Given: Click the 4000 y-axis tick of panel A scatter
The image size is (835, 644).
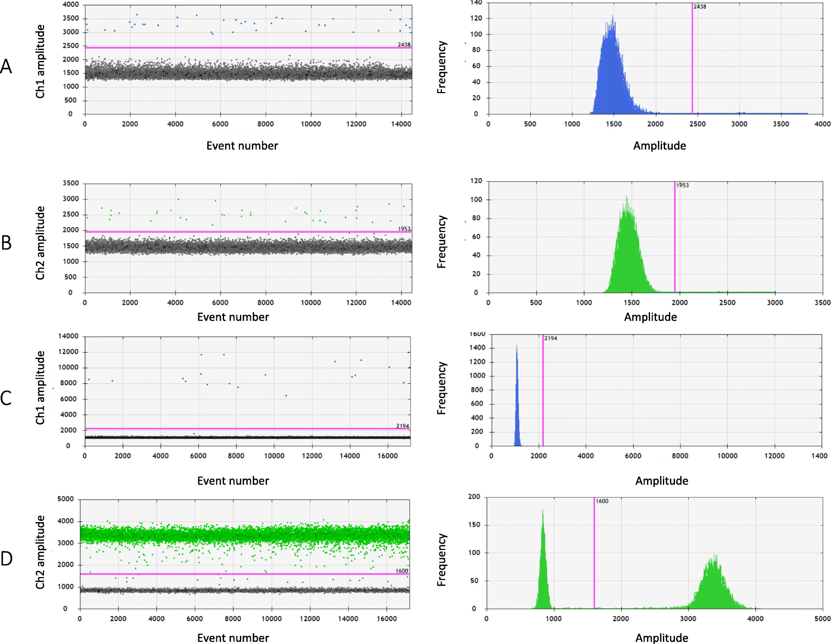Looking at the screenshot, I should (71, 5).
